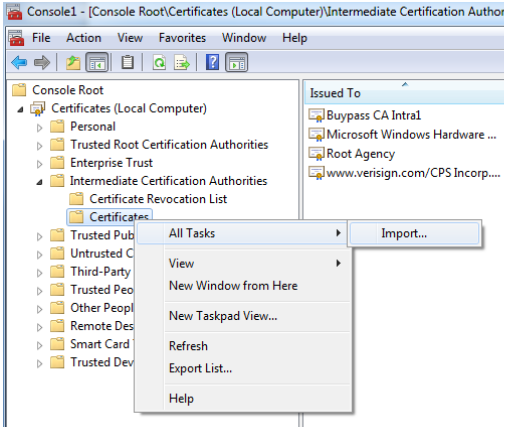Open the Favorites menu
507x433 pixels.
coord(182,38)
